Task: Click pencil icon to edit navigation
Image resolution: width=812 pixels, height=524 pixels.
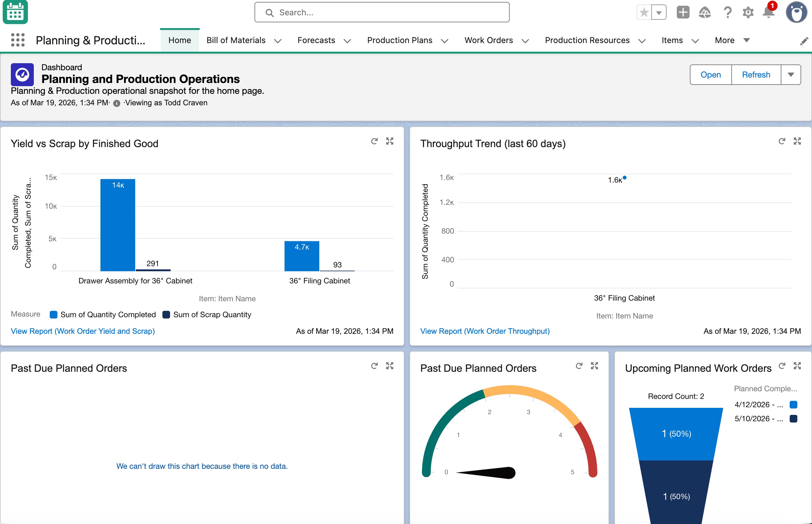Action: (804, 41)
